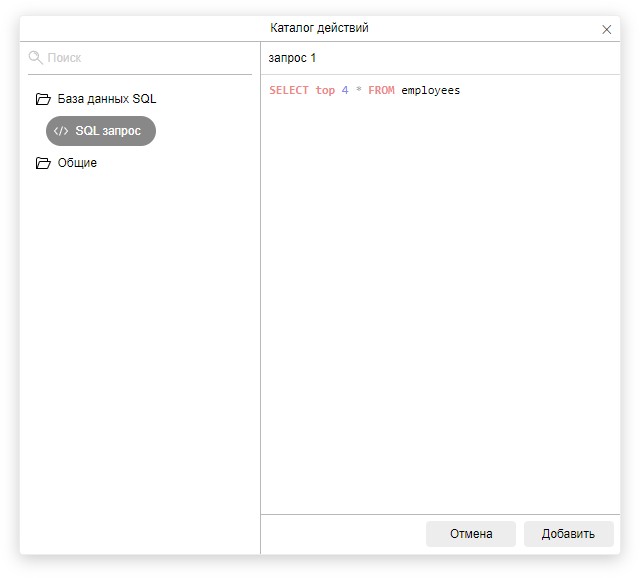The width and height of the screenshot is (640, 578).
Task: Click the SELECT keyword in the query
Action: (289, 91)
